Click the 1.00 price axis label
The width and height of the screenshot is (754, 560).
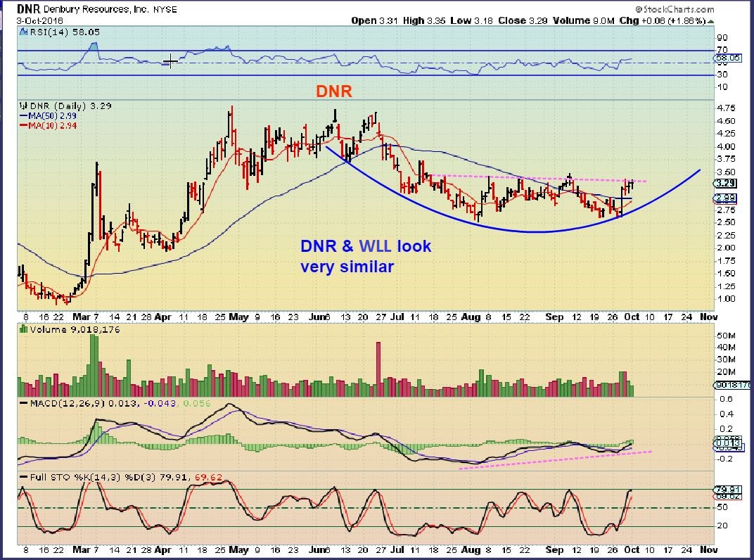(x=726, y=299)
